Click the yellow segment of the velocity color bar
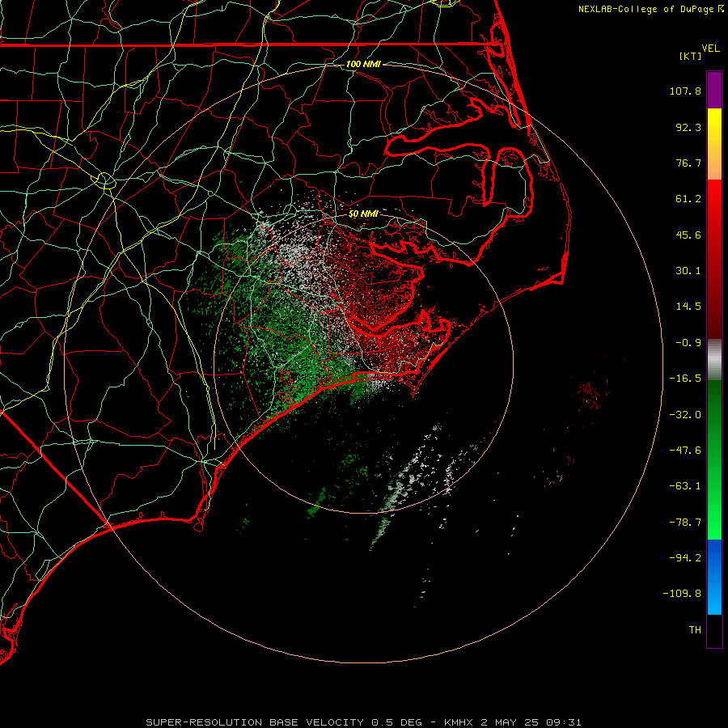Screen dimensions: 728x728 714,144
